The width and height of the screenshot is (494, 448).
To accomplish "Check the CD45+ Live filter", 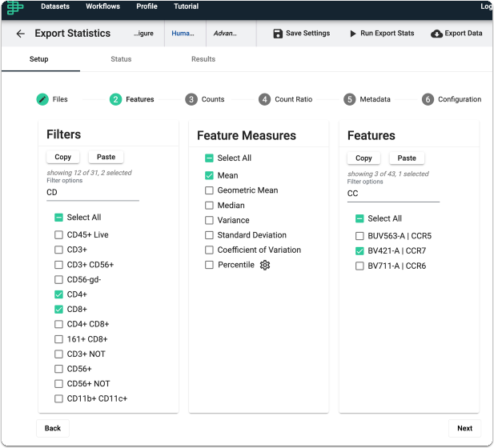I will pyautogui.click(x=58, y=235).
